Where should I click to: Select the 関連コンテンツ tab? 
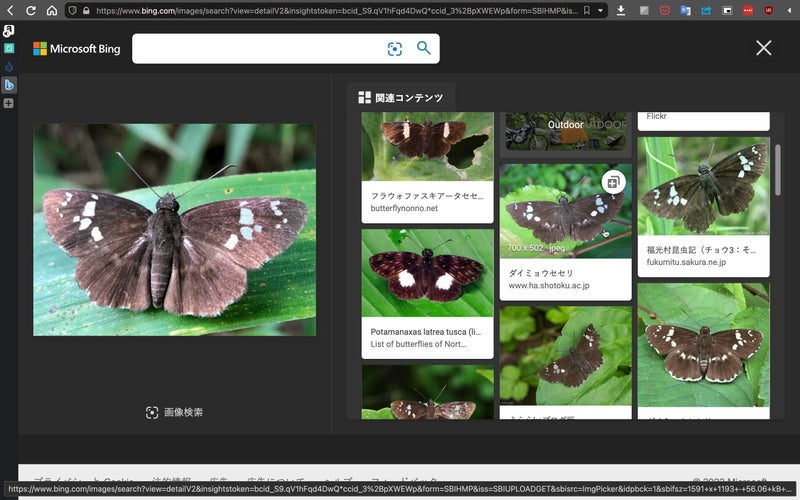[x=401, y=97]
